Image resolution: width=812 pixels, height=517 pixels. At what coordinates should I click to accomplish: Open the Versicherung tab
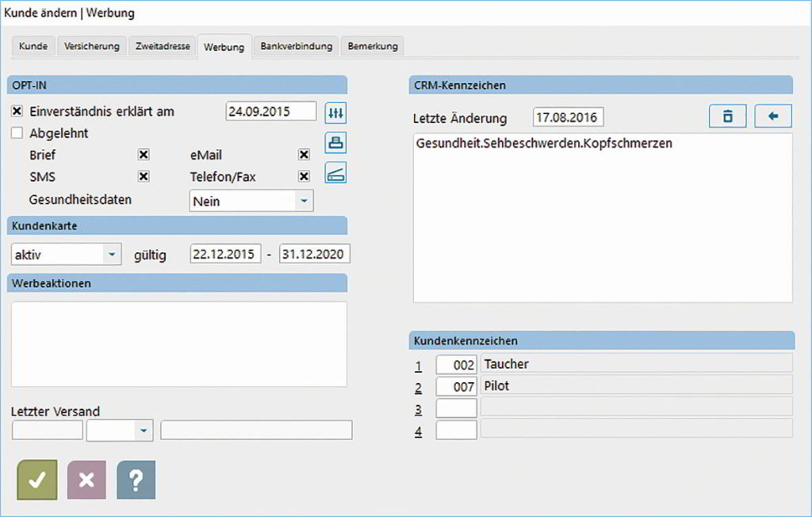coord(92,46)
